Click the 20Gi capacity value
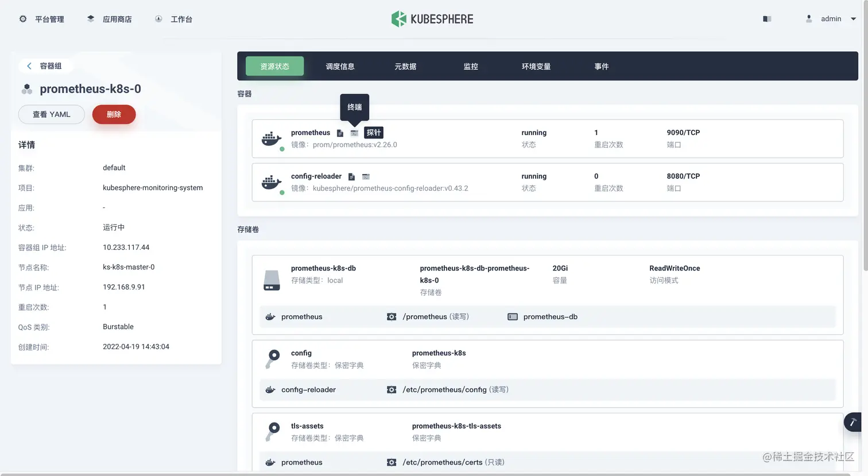Image resolution: width=868 pixels, height=476 pixels. [x=560, y=268]
